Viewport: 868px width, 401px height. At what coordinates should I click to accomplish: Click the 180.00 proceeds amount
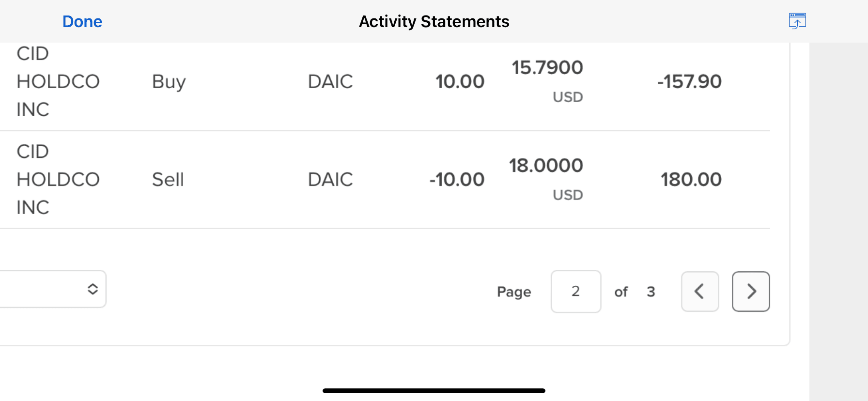[691, 180]
